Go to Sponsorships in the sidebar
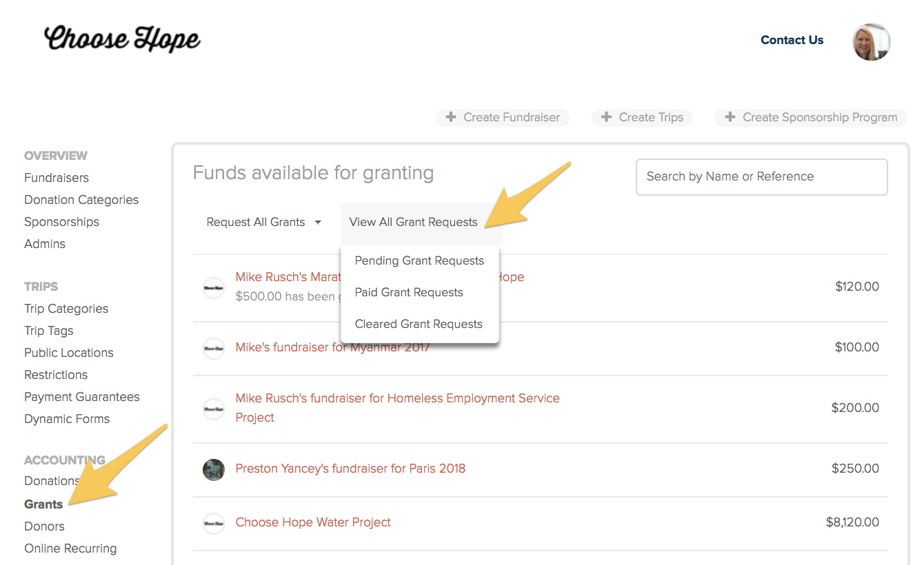The image size is (924, 565). point(61,222)
